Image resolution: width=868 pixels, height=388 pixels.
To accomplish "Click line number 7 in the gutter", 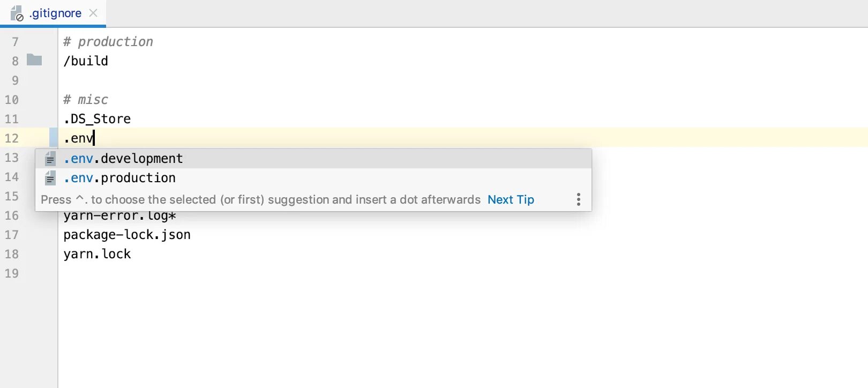I will [15, 42].
